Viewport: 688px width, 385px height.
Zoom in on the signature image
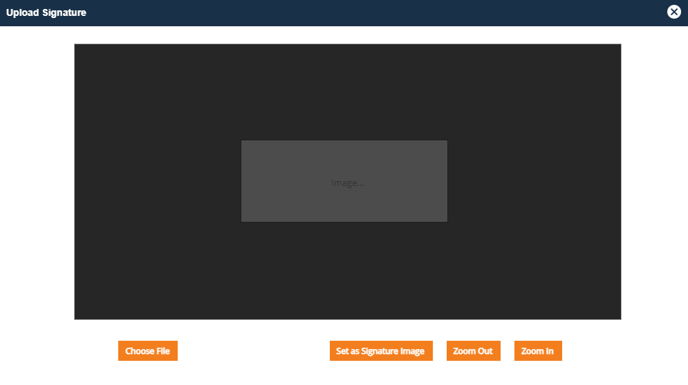click(x=538, y=351)
